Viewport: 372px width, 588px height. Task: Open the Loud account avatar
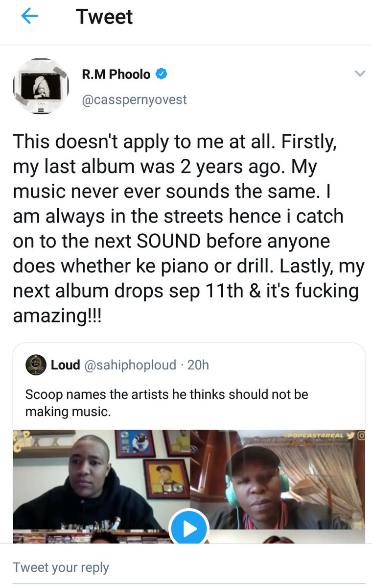[36, 365]
